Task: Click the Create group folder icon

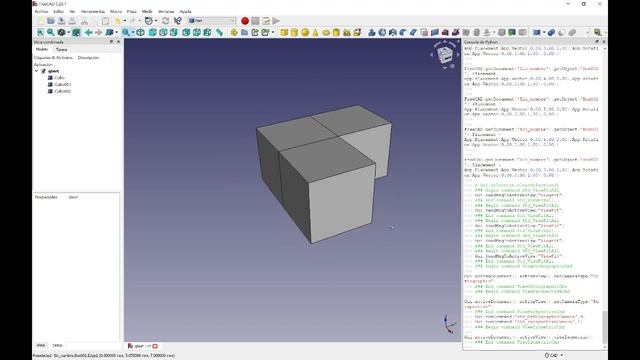Action: coord(244,32)
